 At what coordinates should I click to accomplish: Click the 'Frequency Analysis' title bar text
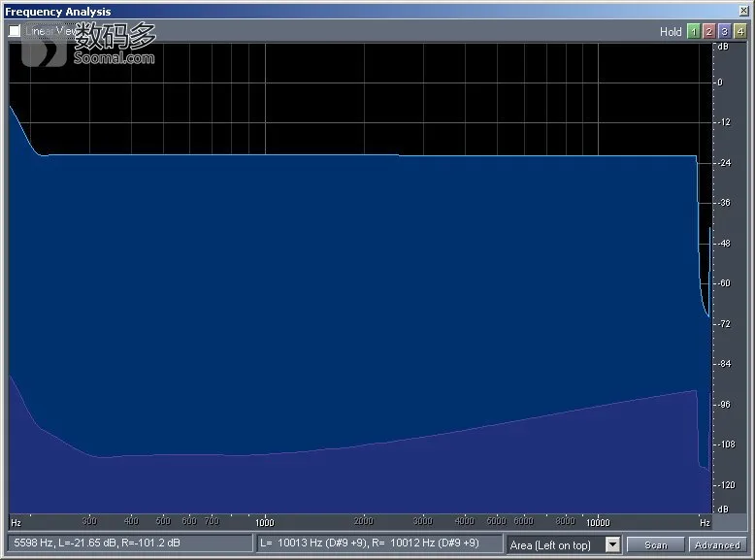pyautogui.click(x=58, y=12)
